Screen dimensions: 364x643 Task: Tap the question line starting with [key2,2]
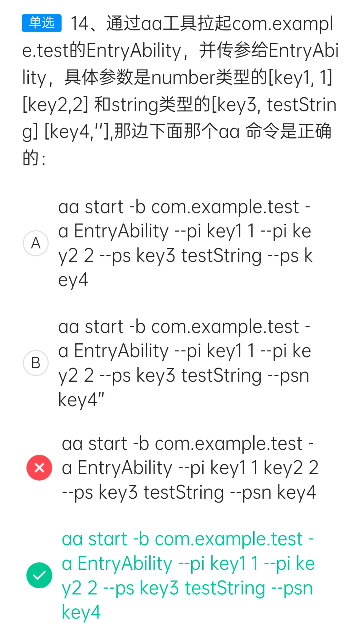pyautogui.click(x=179, y=105)
